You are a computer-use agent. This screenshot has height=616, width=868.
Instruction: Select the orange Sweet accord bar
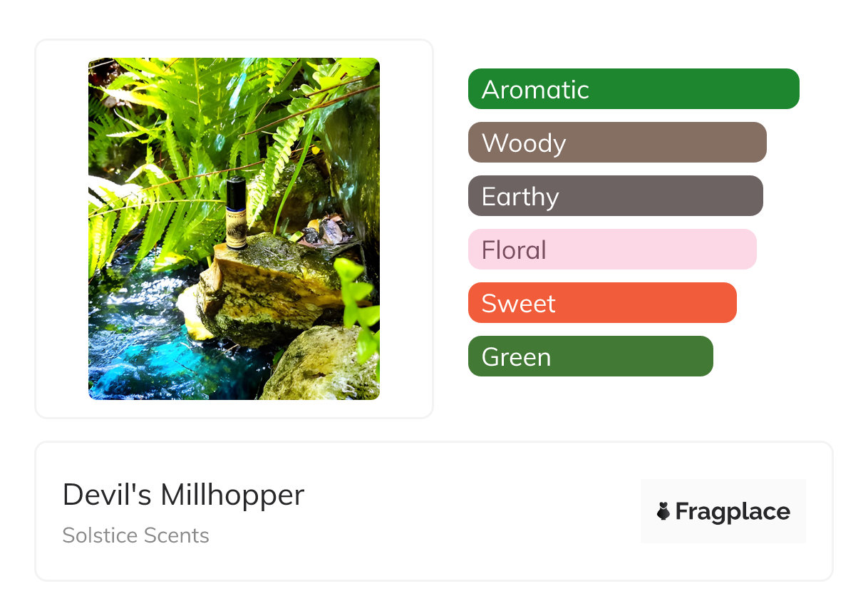point(602,303)
